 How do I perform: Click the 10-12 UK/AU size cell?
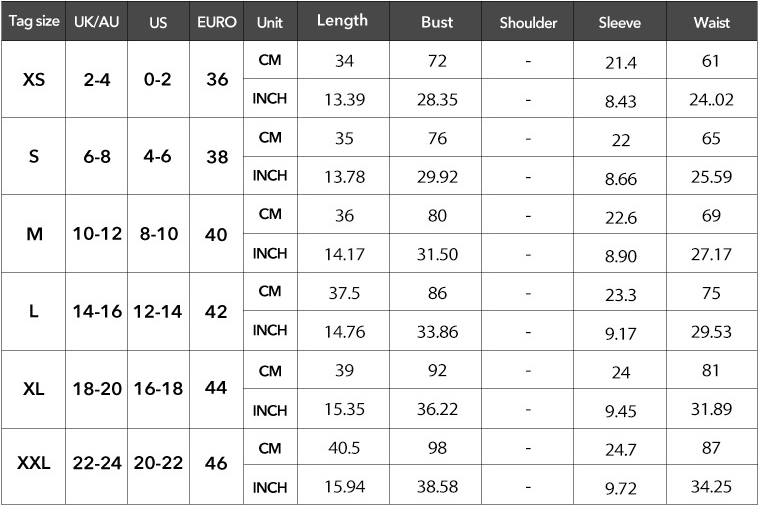[97, 234]
